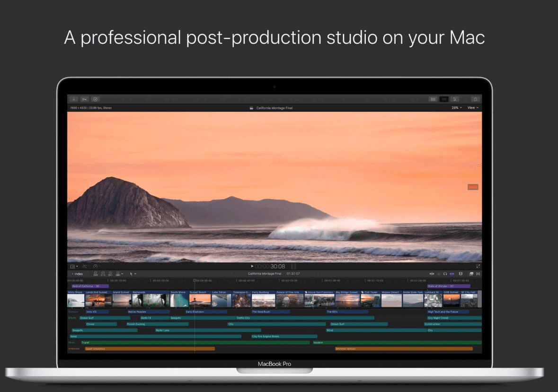Open the Keyword Editor key icon
558x392 pixels.
coord(84,99)
